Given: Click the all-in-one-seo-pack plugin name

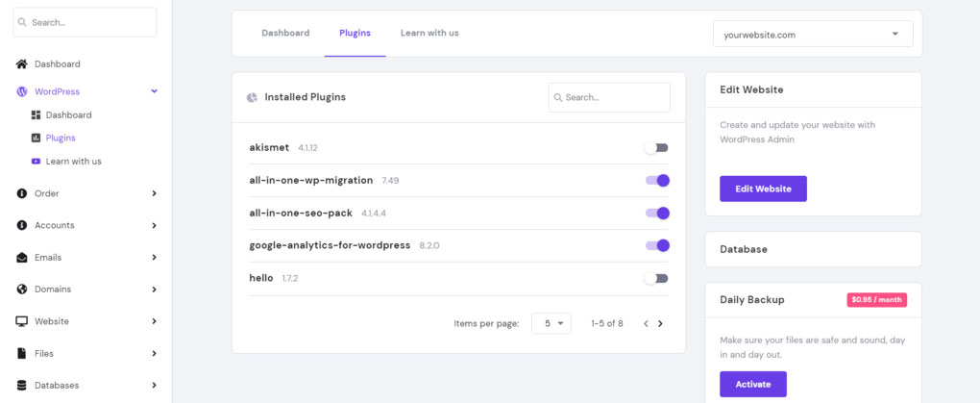Looking at the screenshot, I should (301, 213).
